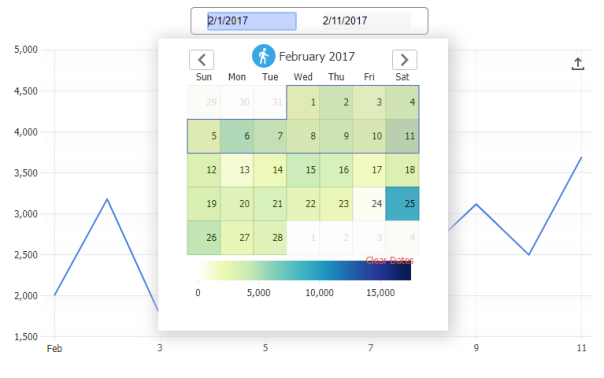Select February 19 on the calendar
Screen dimensions: 604x378
pos(204,204)
